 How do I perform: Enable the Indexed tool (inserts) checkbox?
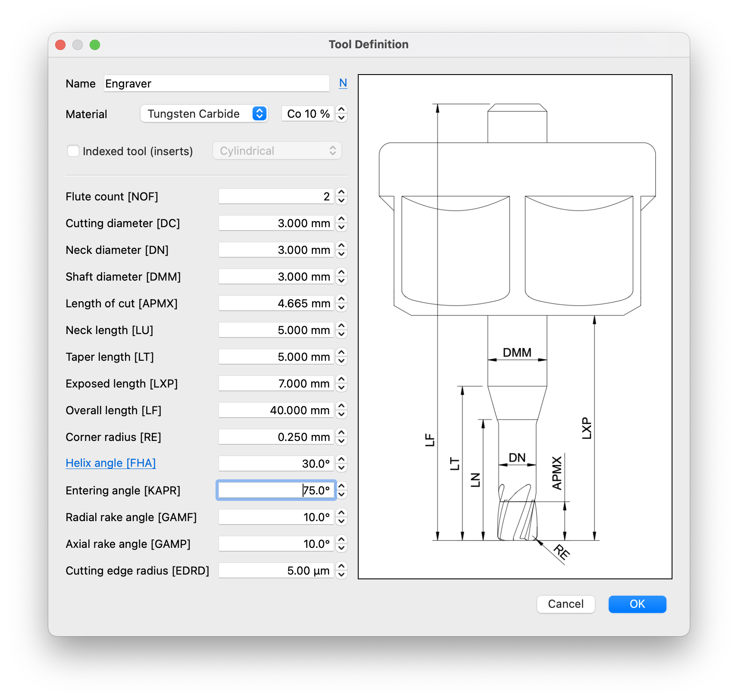tap(73, 151)
